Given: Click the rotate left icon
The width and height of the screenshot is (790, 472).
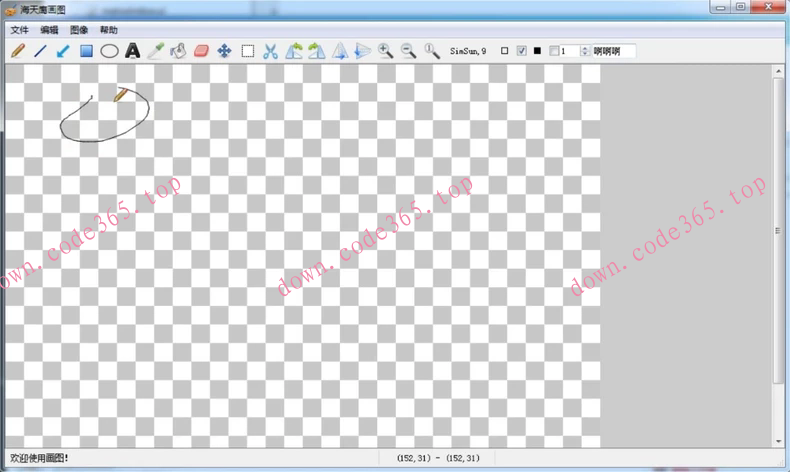Looking at the screenshot, I should click(294, 51).
